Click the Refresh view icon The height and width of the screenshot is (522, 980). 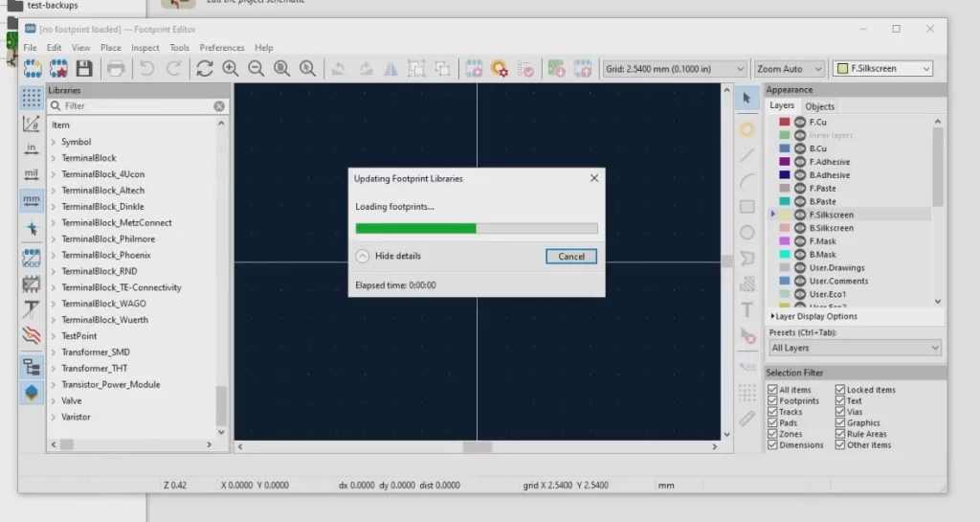point(205,69)
